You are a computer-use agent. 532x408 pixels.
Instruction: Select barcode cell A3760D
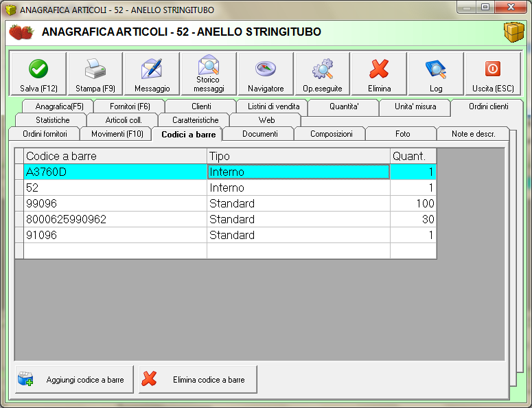(115, 172)
